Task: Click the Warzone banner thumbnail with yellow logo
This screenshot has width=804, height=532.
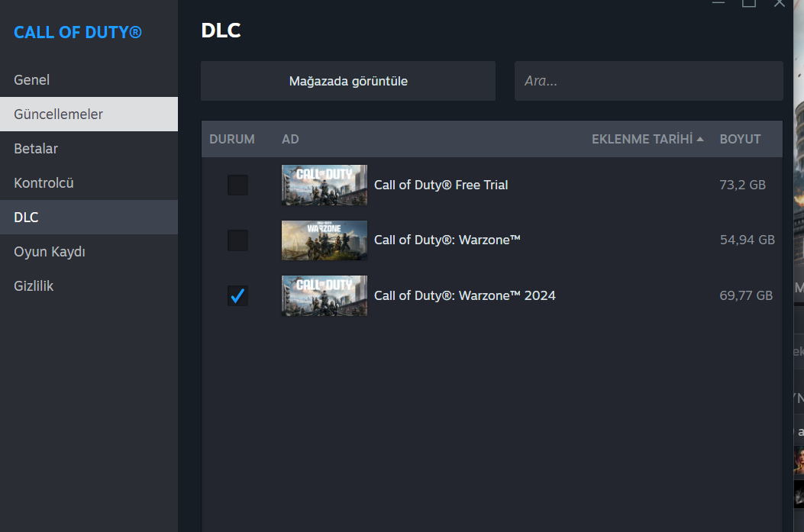Action: [x=324, y=240]
